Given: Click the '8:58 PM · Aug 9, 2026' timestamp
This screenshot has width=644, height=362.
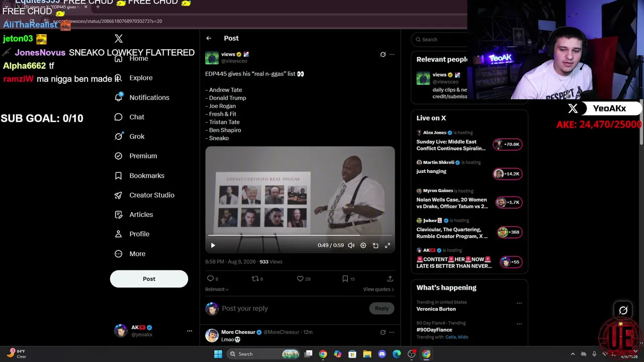Looking at the screenshot, I should (230, 262).
